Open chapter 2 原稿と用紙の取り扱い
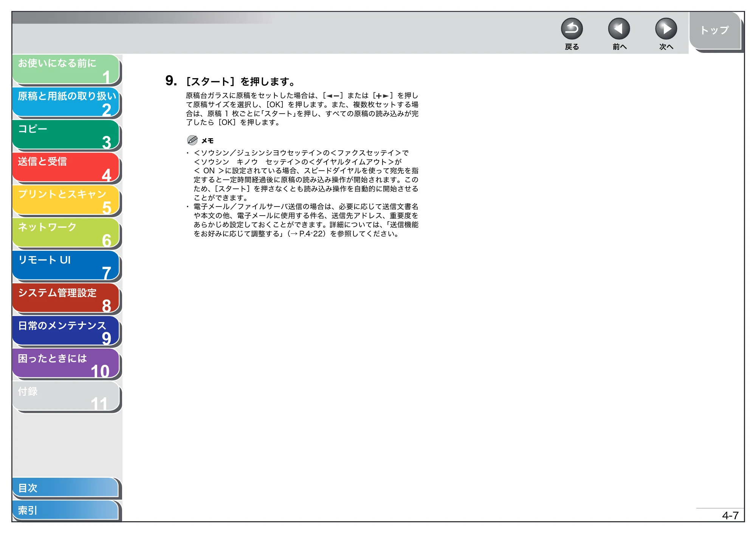Image resolution: width=756 pixels, height=534 pixels. pos(66,102)
